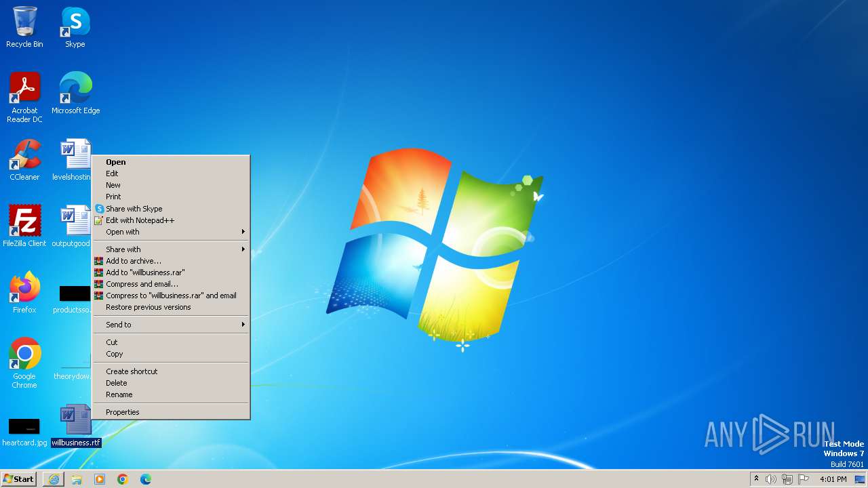Select the Firefox desktop shortcut

click(x=24, y=293)
